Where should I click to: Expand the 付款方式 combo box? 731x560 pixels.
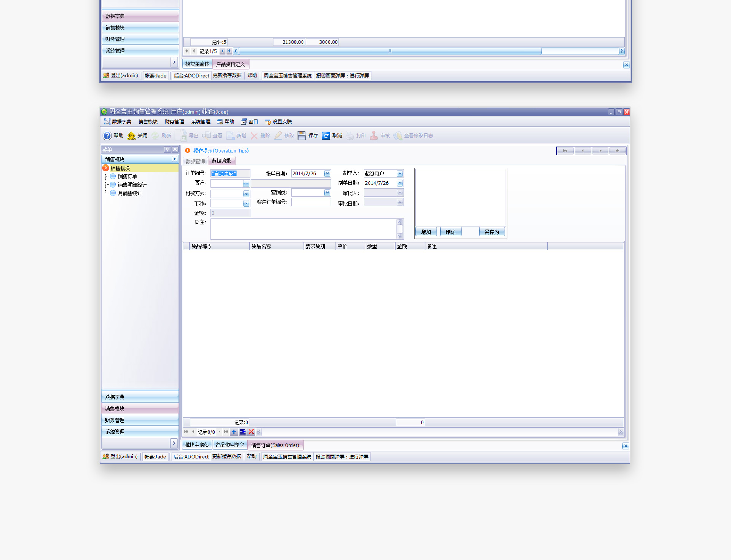pyautogui.click(x=246, y=194)
